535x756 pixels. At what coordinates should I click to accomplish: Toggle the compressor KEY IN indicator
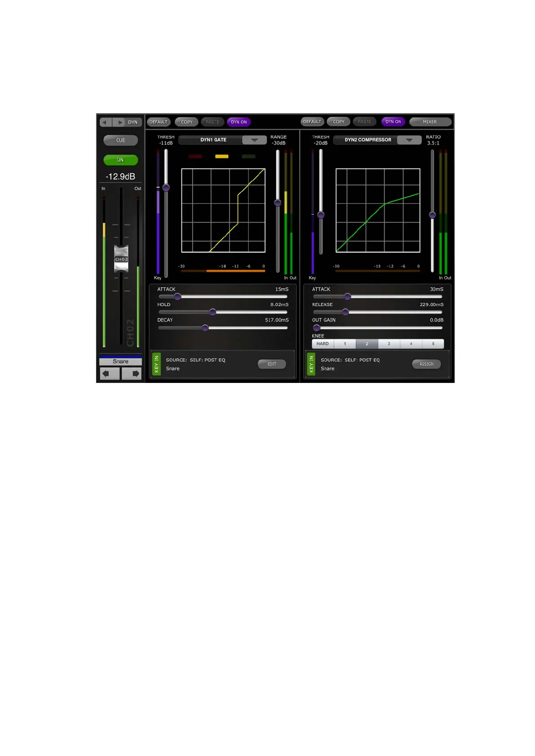coord(311,364)
